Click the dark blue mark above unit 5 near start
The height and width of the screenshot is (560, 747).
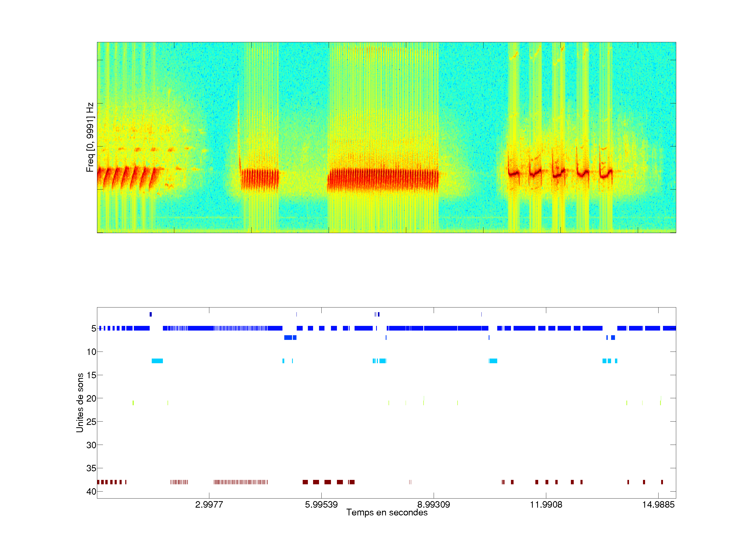point(151,314)
